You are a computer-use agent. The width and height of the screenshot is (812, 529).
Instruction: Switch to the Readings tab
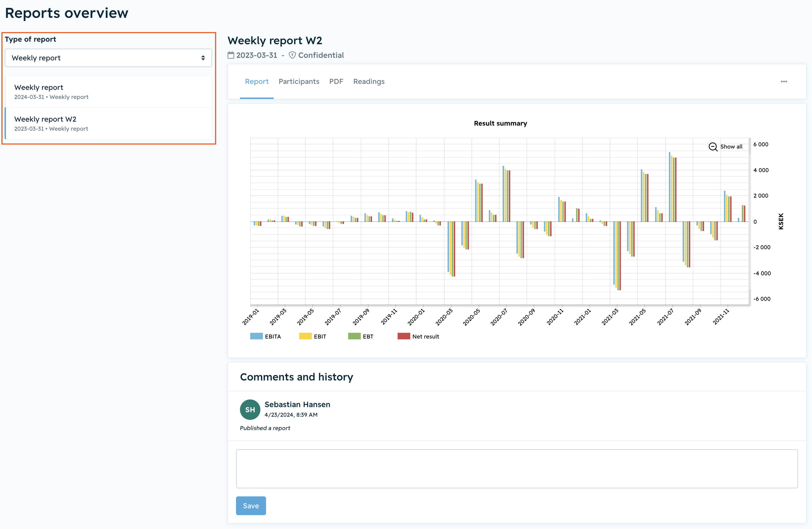(x=369, y=82)
